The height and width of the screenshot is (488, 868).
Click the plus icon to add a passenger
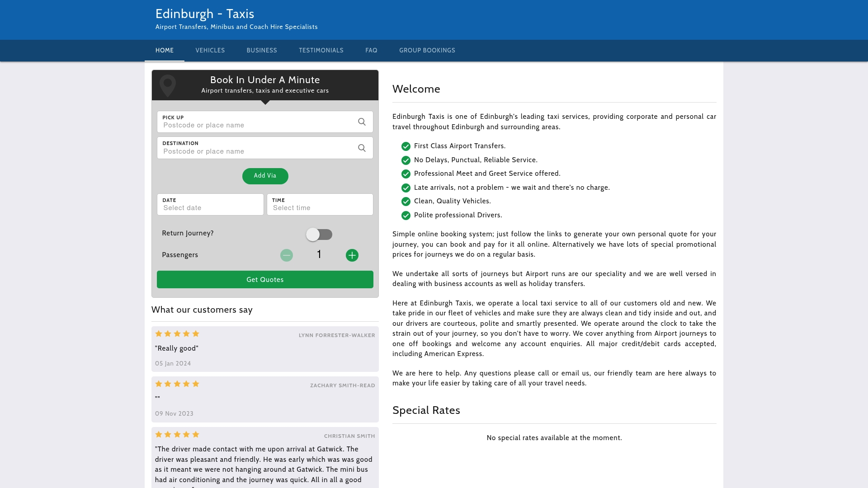pyautogui.click(x=352, y=255)
